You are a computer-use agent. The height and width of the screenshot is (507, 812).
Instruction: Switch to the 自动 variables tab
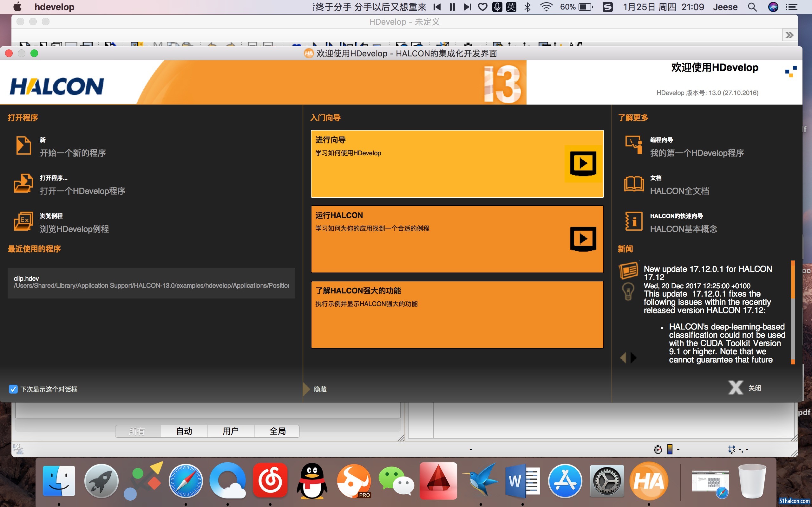coord(184,431)
